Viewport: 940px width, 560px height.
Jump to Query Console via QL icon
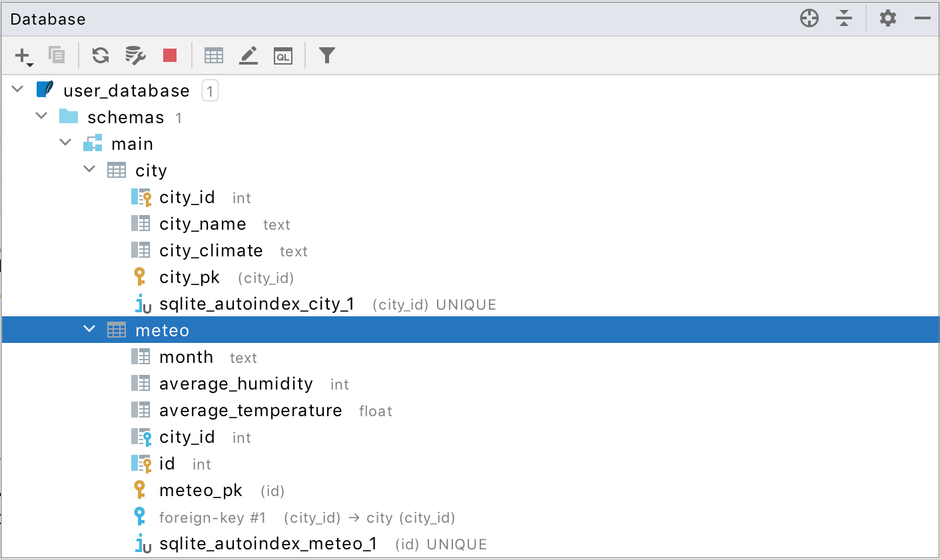coord(282,55)
